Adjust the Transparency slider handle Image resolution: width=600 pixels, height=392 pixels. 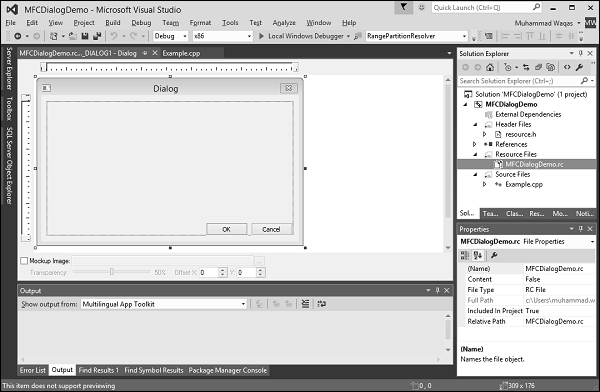click(111, 272)
